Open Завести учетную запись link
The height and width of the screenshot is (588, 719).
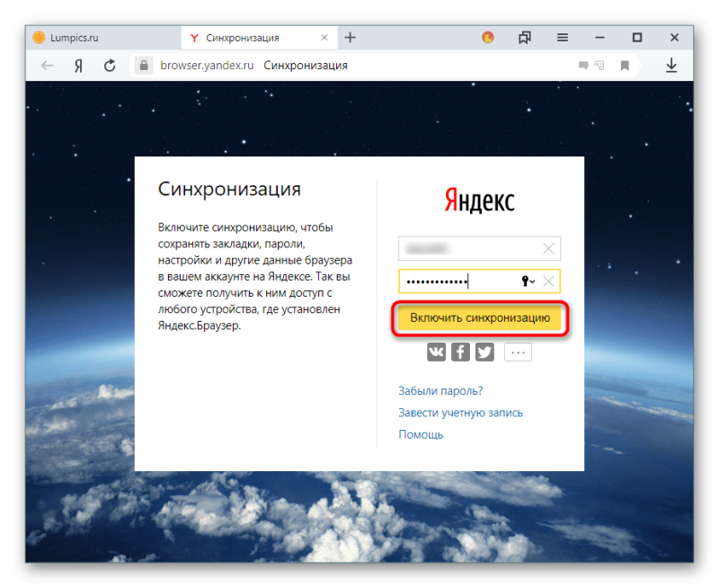pos(460,413)
